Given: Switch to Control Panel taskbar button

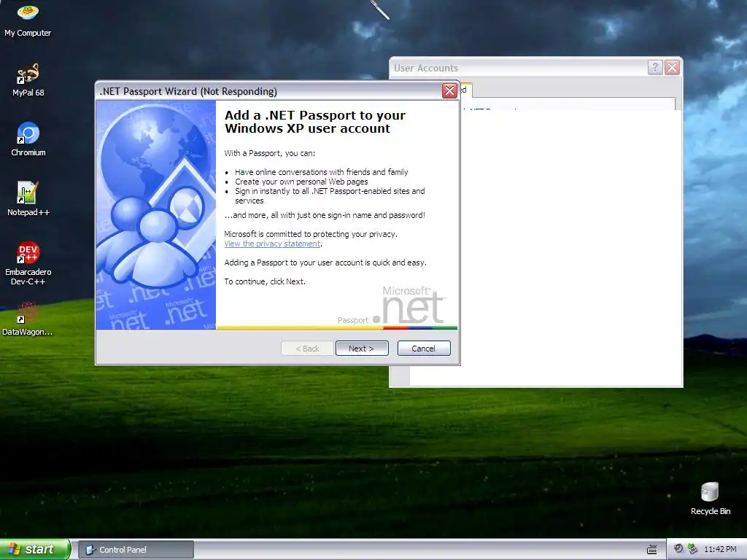Looking at the screenshot, I should click(x=136, y=550).
